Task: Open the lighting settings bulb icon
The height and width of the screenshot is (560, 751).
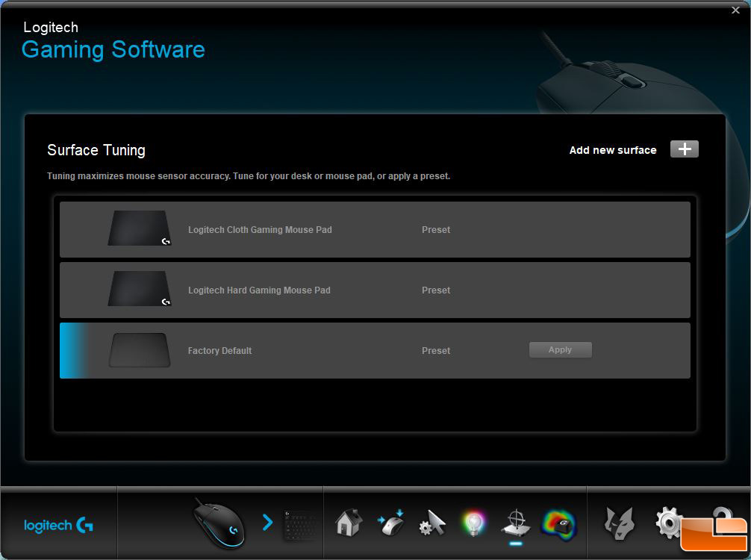Action: click(x=474, y=523)
